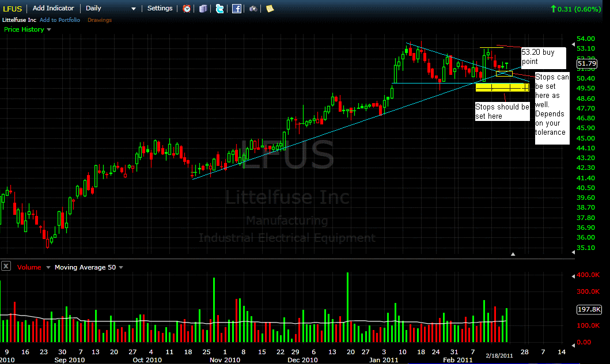Open chart Settings
The image size is (610, 364).
(x=160, y=8)
